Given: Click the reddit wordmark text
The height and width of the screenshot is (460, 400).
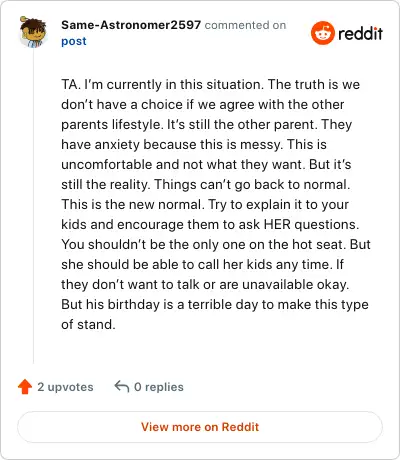Looking at the screenshot, I should tap(360, 33).
